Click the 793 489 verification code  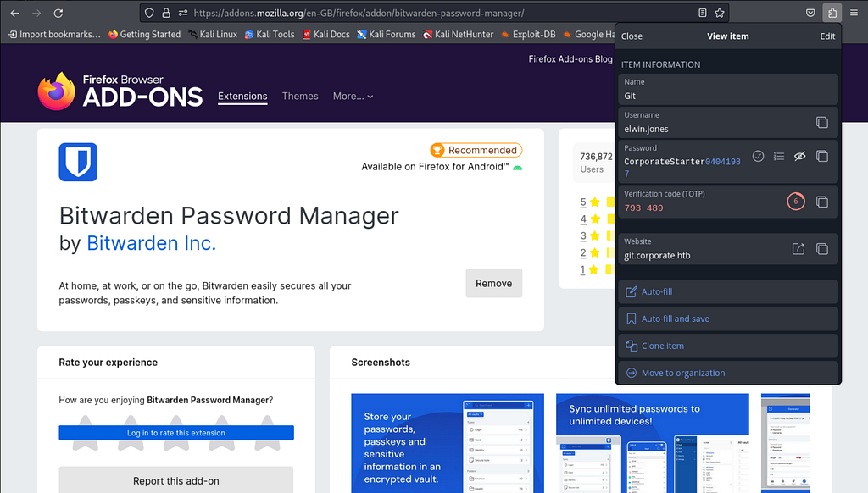[643, 208]
